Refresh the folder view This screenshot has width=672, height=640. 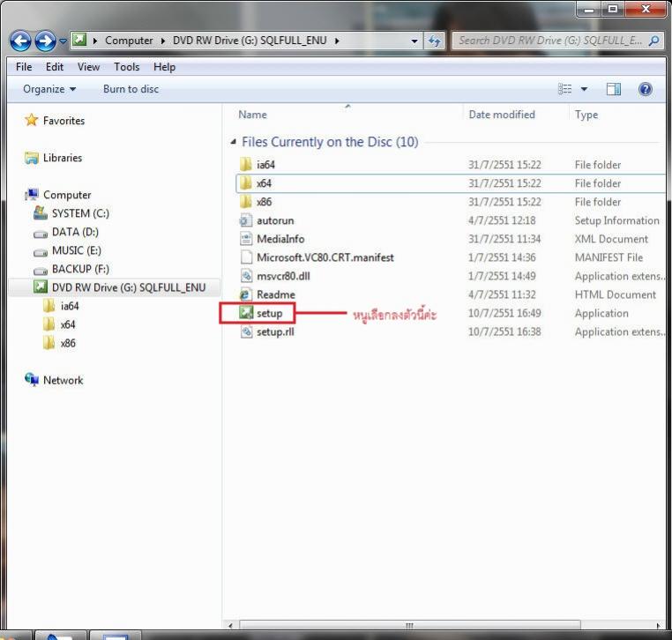(435, 41)
